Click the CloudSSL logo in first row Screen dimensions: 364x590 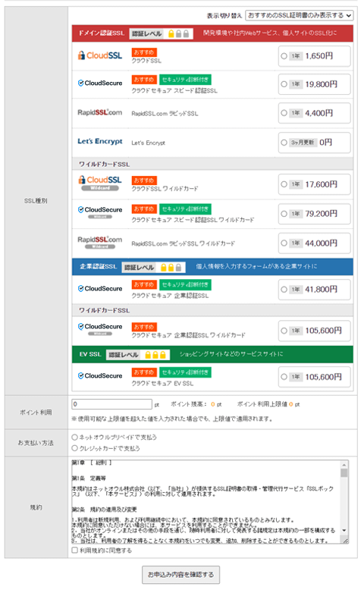coord(100,55)
